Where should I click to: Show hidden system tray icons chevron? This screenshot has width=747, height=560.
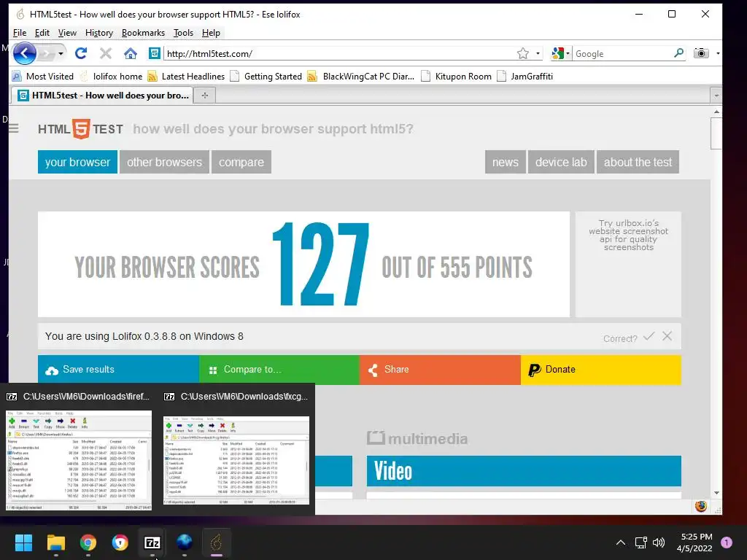[x=621, y=542]
